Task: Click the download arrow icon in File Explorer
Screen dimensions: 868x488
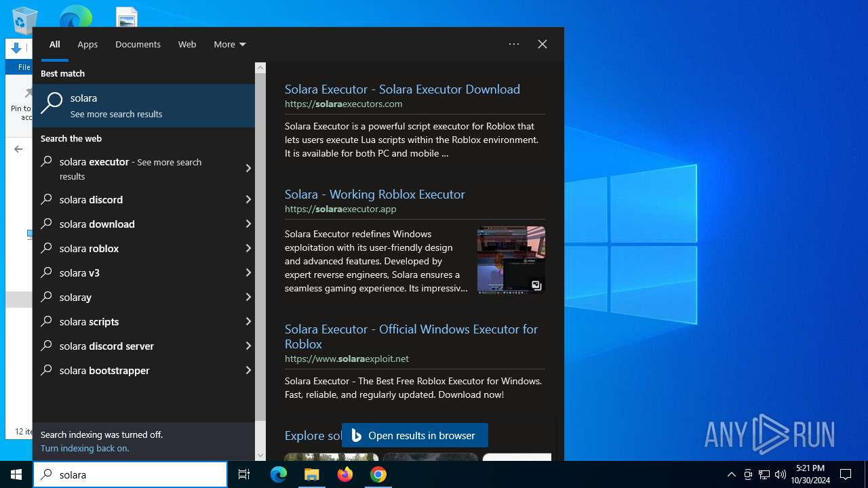Action: point(16,48)
